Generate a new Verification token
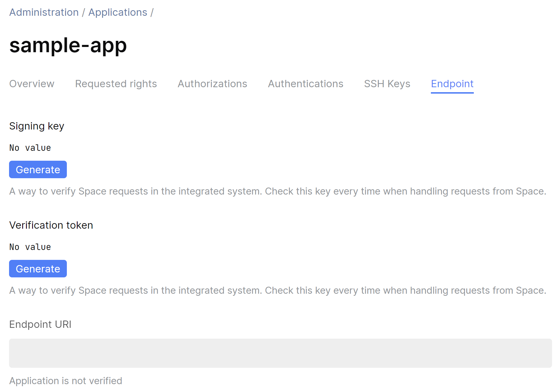The width and height of the screenshot is (557, 392). 38,269
